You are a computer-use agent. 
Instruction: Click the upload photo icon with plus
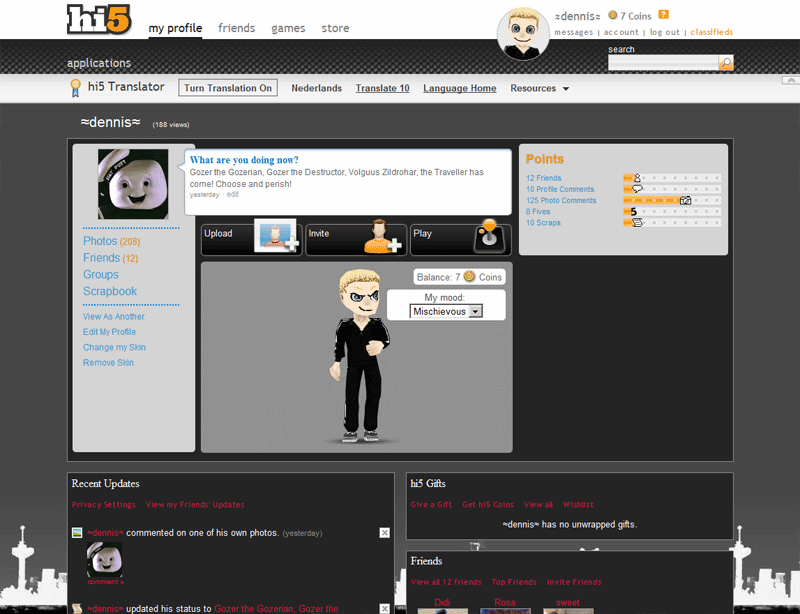[277, 236]
